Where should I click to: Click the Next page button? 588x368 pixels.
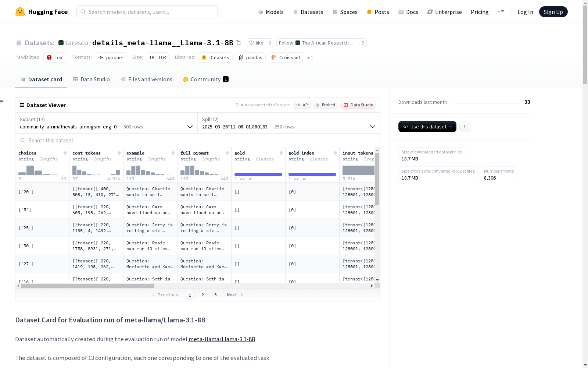(x=235, y=295)
